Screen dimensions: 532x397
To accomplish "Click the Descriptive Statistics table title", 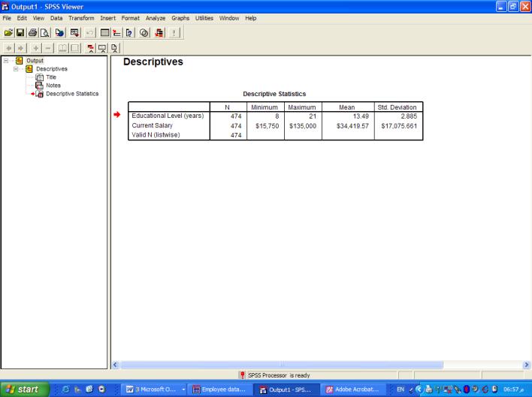I will tap(274, 94).
